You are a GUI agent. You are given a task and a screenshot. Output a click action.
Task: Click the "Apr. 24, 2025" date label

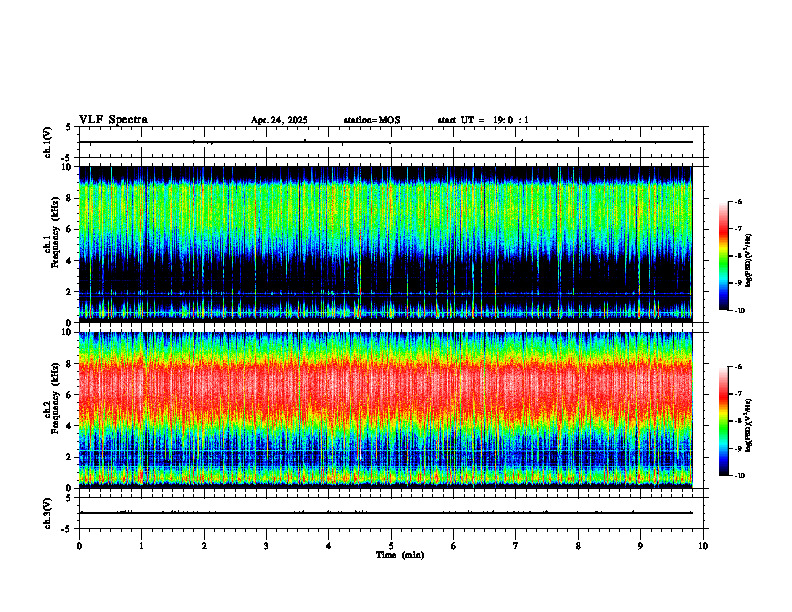[279, 120]
